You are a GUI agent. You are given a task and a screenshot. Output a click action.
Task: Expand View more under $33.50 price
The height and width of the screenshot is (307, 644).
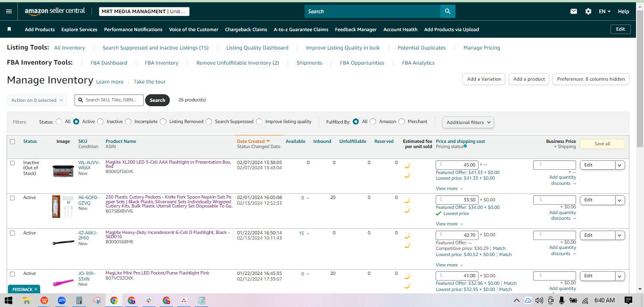(449, 224)
